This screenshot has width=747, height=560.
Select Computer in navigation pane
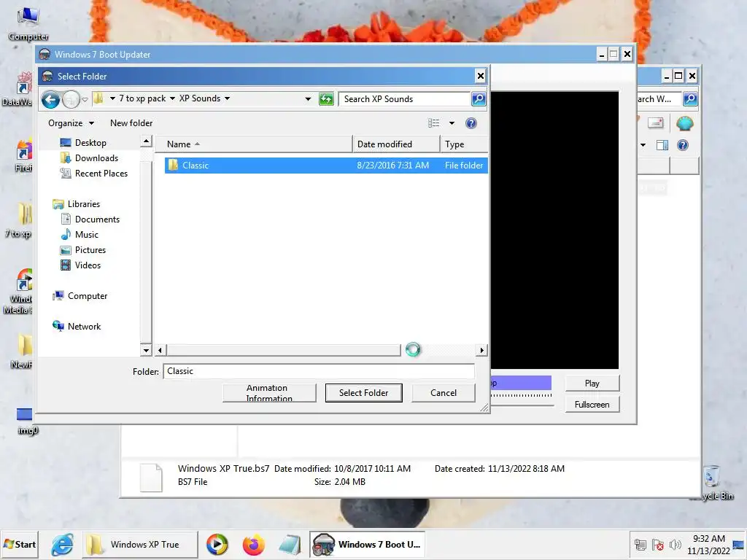click(x=88, y=296)
